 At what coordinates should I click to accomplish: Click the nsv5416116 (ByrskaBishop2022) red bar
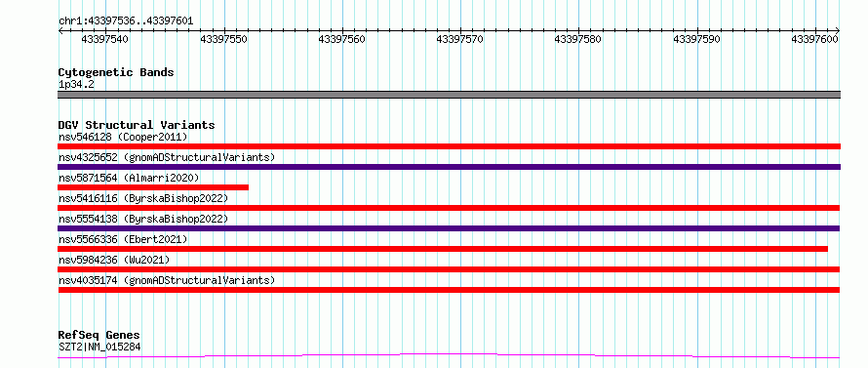449,208
